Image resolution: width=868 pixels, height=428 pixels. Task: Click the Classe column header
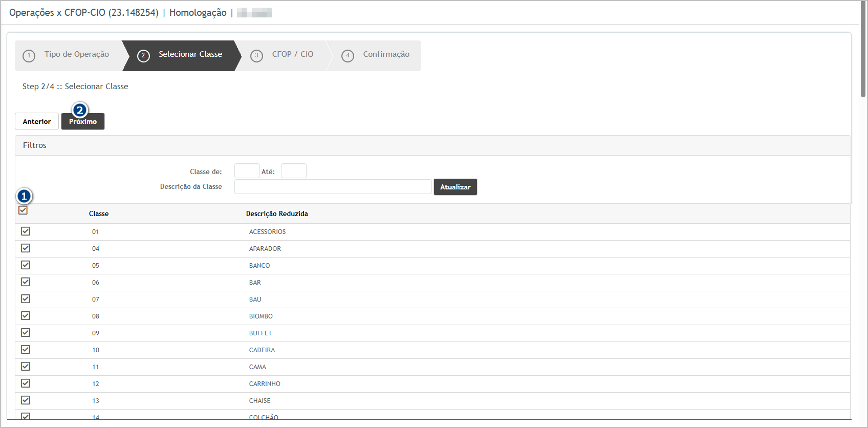tap(99, 214)
